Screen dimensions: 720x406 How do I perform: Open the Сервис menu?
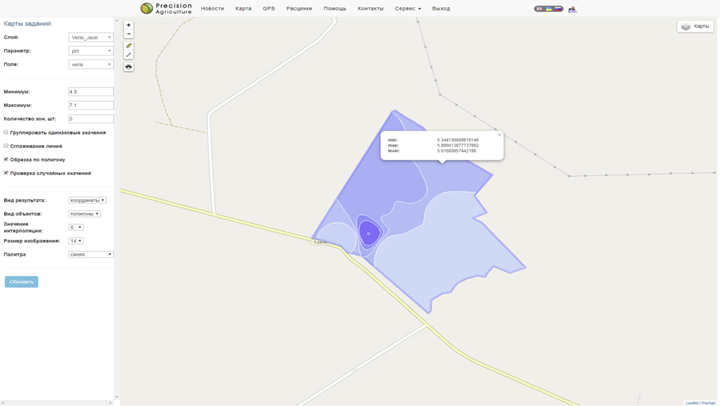click(x=407, y=8)
